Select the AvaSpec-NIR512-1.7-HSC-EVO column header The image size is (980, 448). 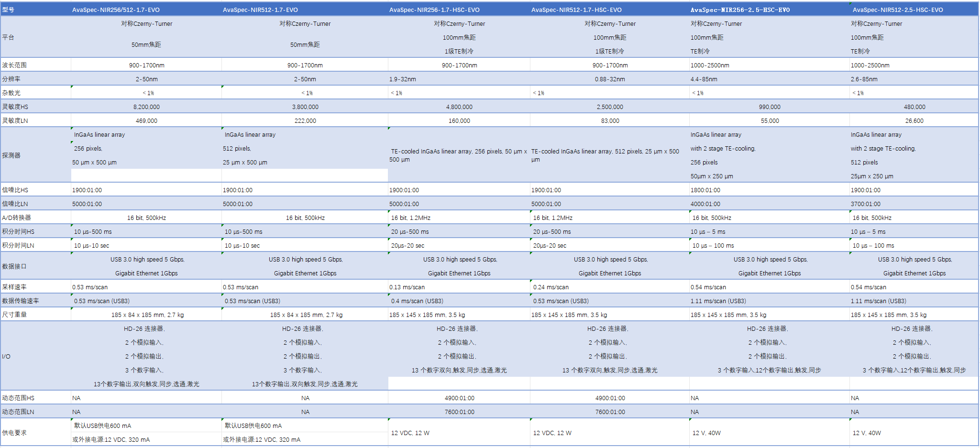[x=610, y=10]
